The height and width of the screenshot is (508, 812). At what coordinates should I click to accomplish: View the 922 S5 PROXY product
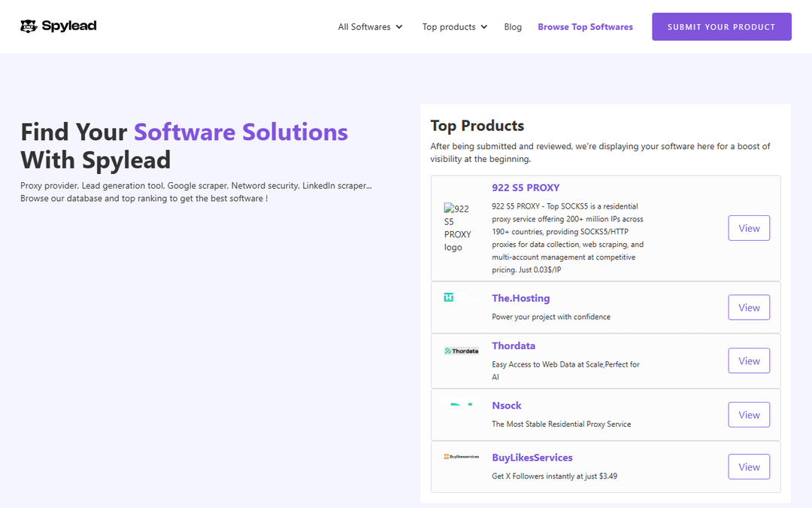[x=749, y=228]
